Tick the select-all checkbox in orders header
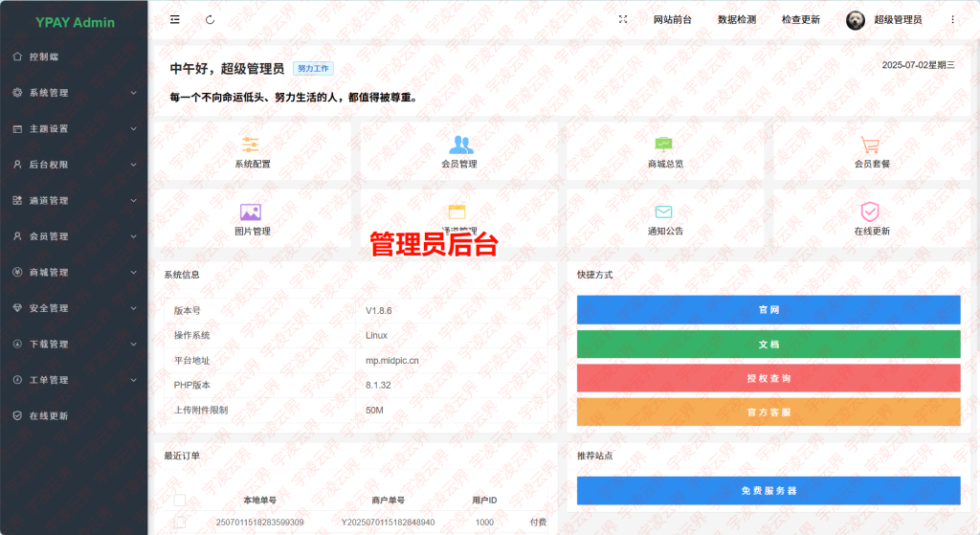The height and width of the screenshot is (535, 980). tap(180, 500)
